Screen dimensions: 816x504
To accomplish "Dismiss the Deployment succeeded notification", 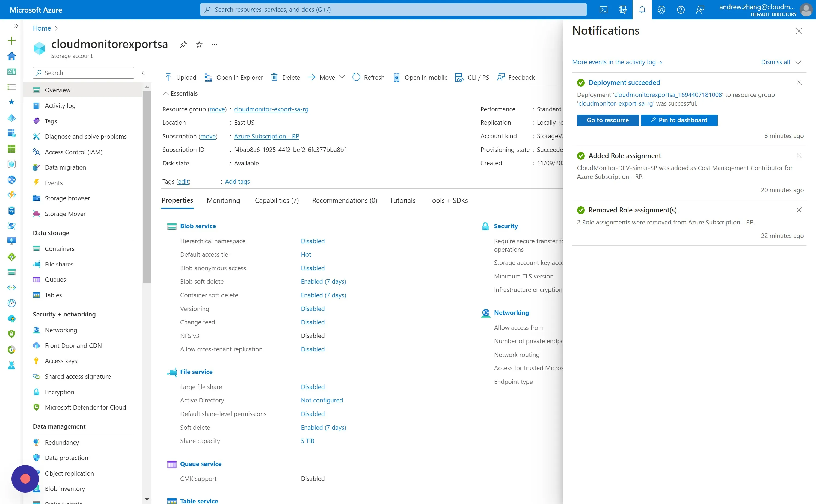I will [799, 82].
